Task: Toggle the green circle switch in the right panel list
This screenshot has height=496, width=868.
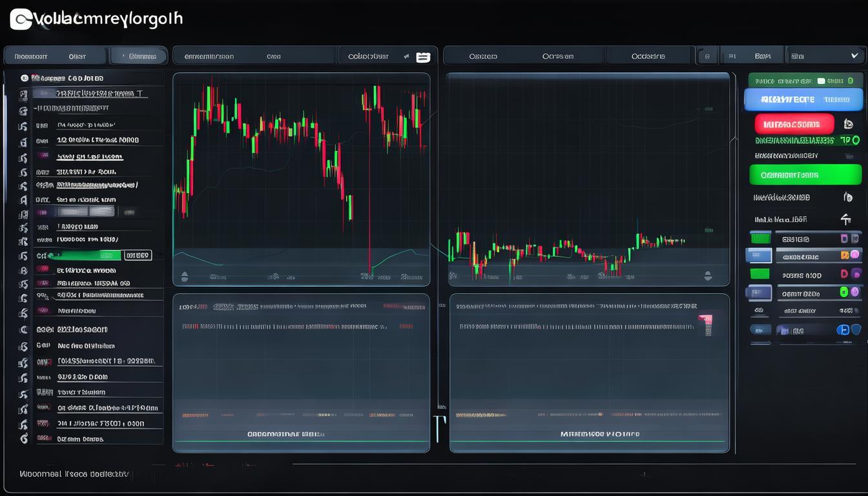Action: 843,293
